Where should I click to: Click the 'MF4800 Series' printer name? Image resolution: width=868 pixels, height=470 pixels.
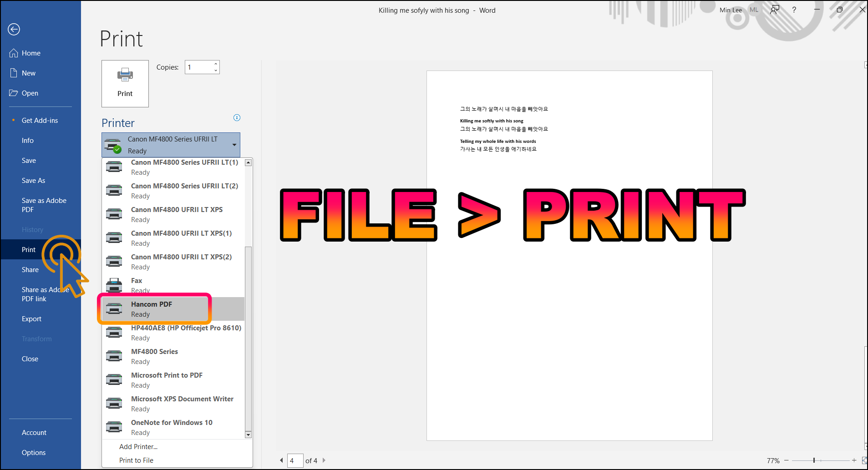pos(154,352)
